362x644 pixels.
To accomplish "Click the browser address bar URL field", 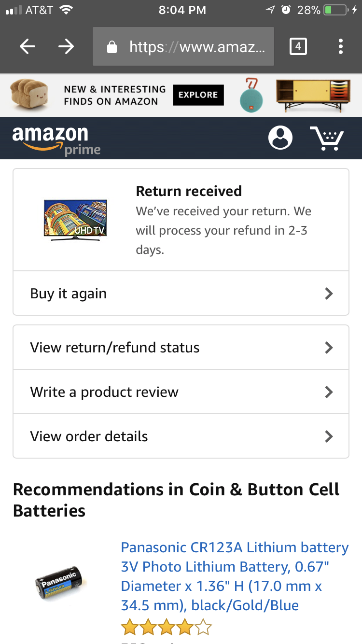I will 183,47.
